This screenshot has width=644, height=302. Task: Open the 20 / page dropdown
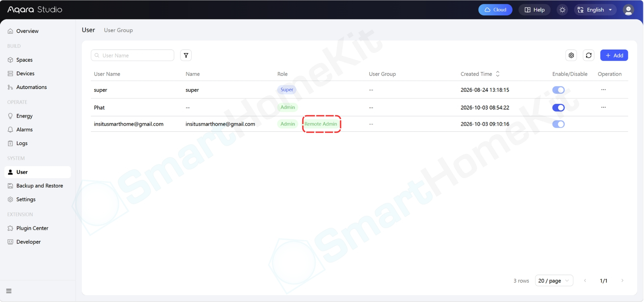[554, 281]
